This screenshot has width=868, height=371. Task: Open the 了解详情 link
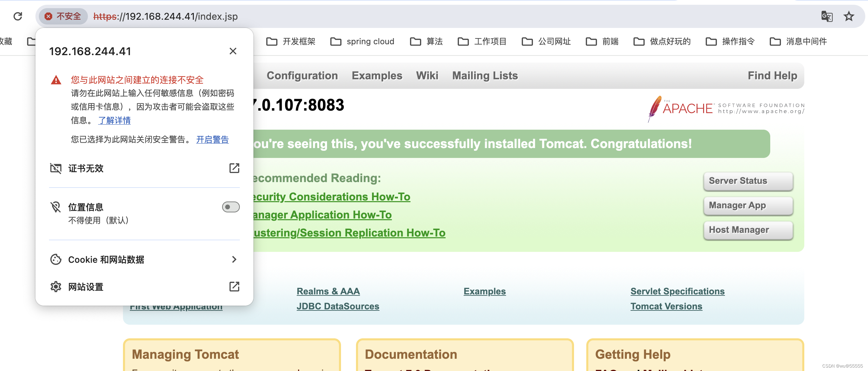(114, 120)
